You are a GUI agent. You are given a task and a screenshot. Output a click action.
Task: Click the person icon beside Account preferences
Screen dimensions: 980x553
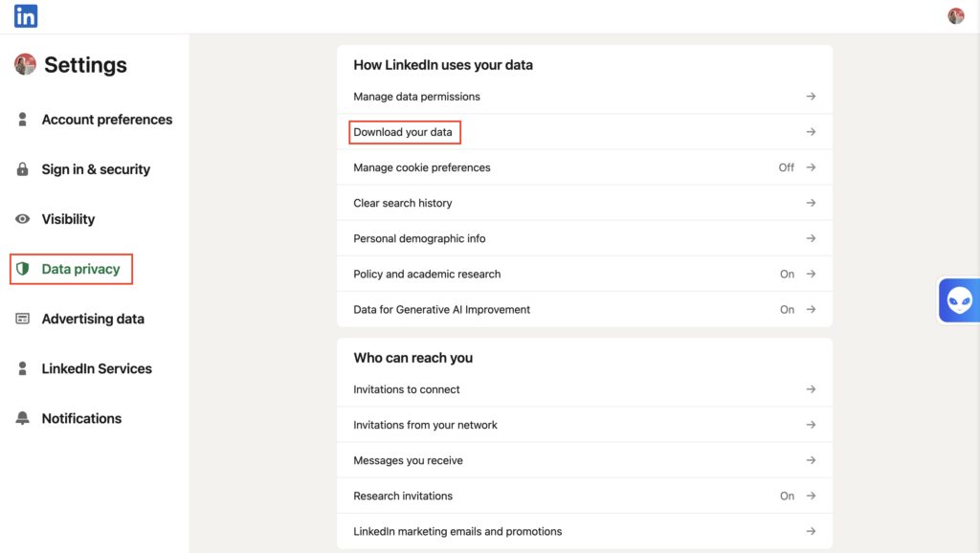click(x=23, y=120)
